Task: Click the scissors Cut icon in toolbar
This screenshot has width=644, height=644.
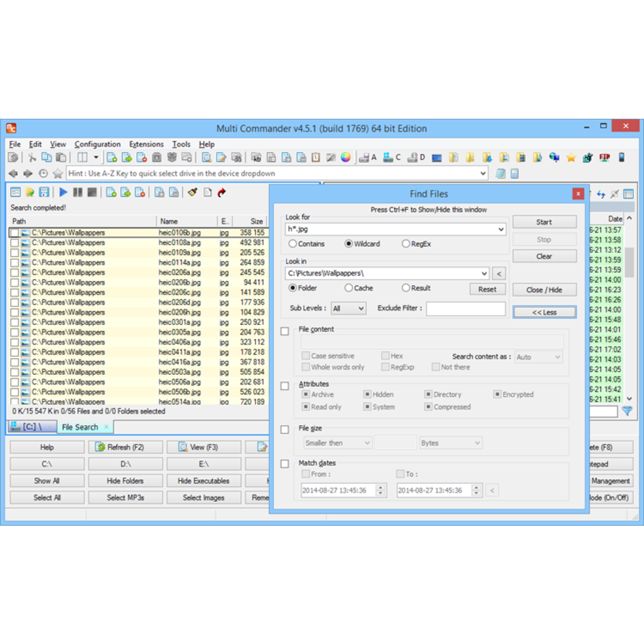Action: (x=32, y=157)
